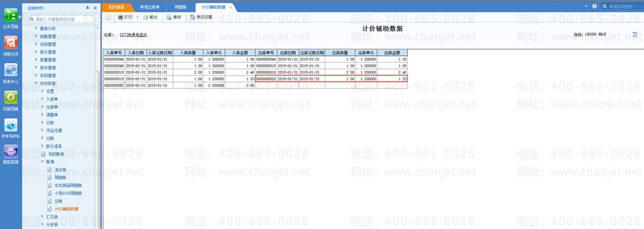Image resolution: width=644 pixels, height=229 pixels.
Task: Open the 发出商品明细账 report
Action: point(68,185)
